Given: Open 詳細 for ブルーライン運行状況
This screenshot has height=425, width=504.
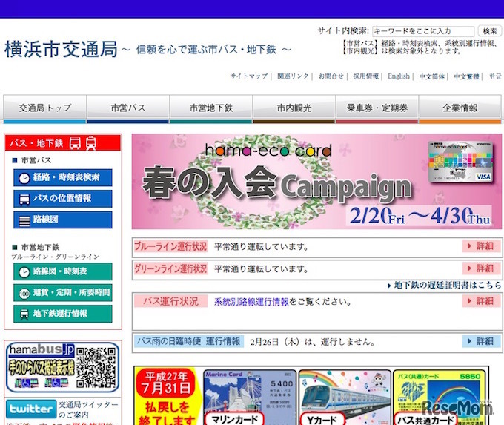Looking at the screenshot, I should coord(481,246).
